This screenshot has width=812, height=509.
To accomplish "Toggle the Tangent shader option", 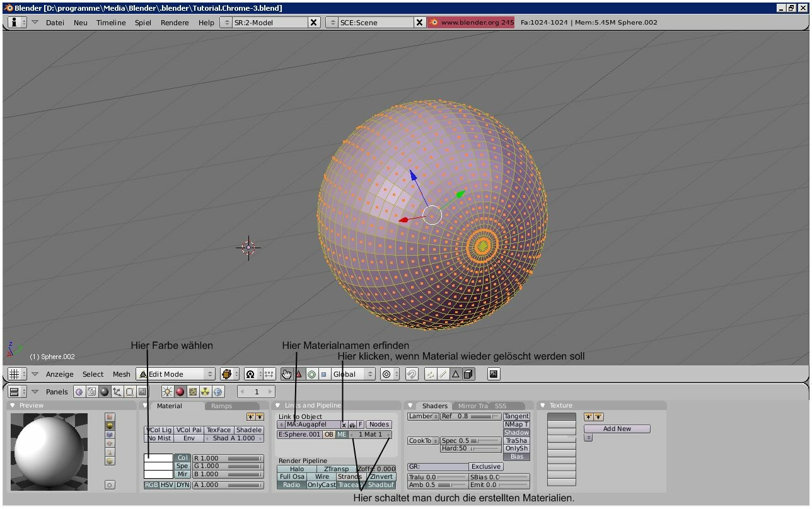I will click(x=516, y=416).
